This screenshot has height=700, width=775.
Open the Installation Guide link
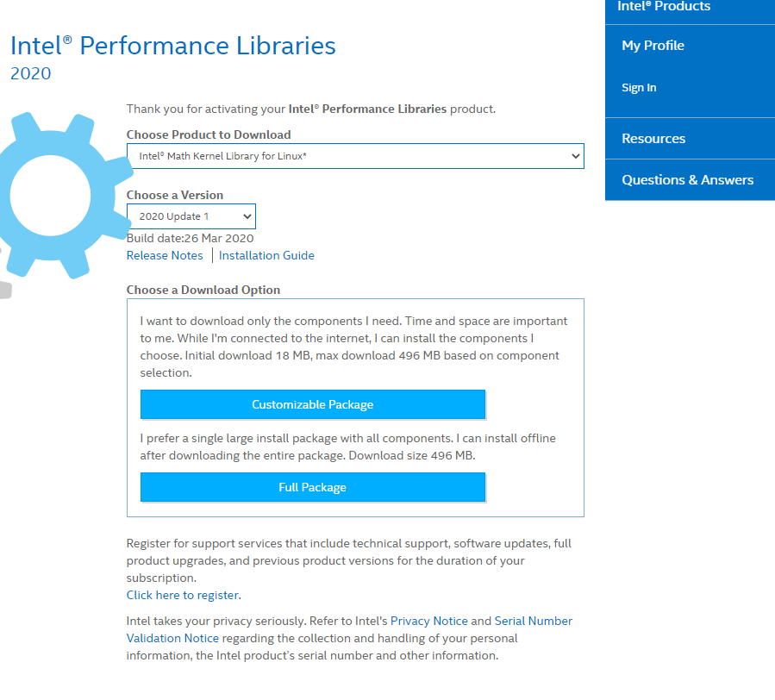coord(266,255)
